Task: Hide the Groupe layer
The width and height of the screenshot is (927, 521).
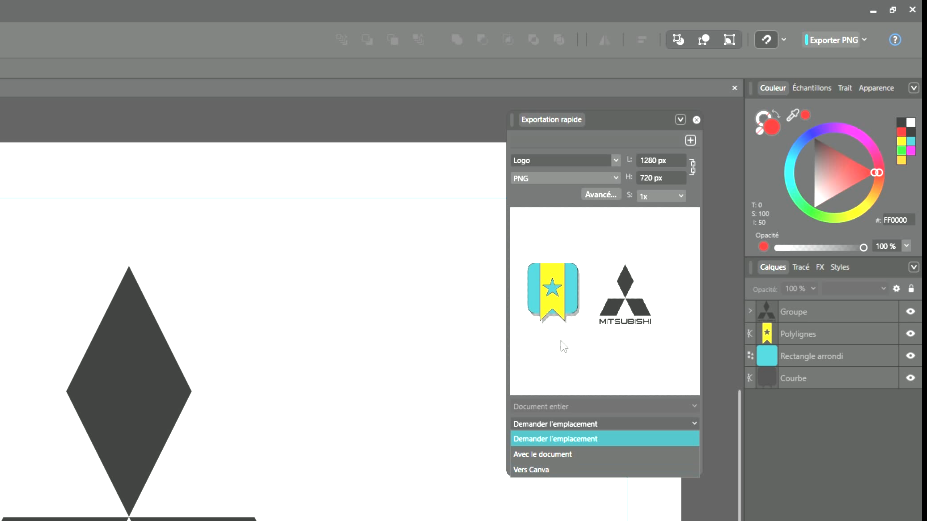Action: (910, 312)
